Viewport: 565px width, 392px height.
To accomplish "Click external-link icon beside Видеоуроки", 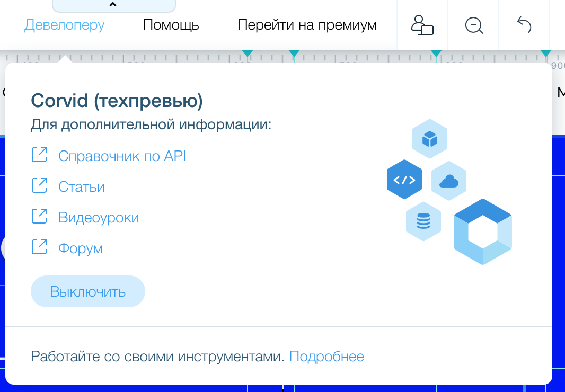I will click(x=39, y=216).
